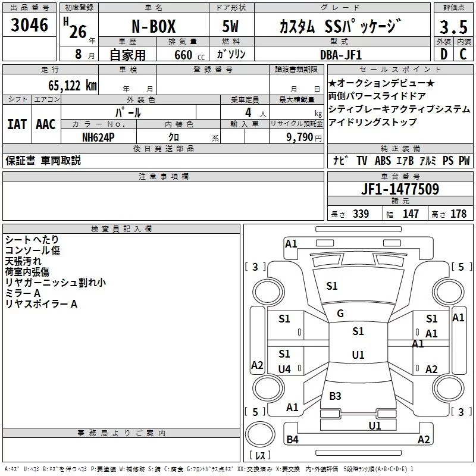476x476 pixels.
Task: Click the recycle deposit 9,790 円
Action: tap(304, 137)
